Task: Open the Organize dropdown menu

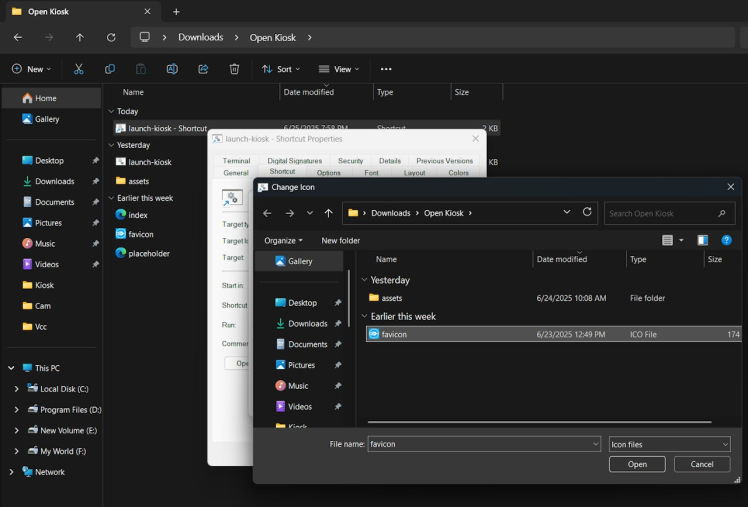Action: pyautogui.click(x=283, y=240)
